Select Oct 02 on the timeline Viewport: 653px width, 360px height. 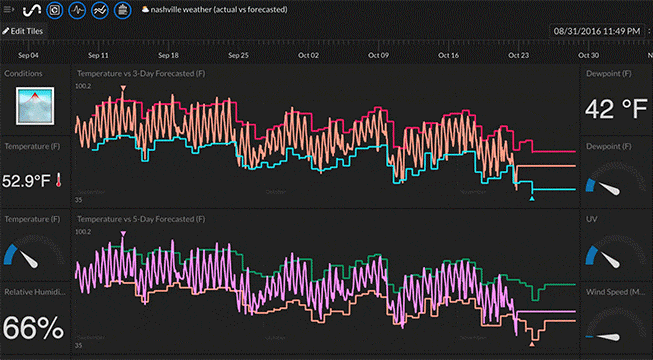point(308,55)
